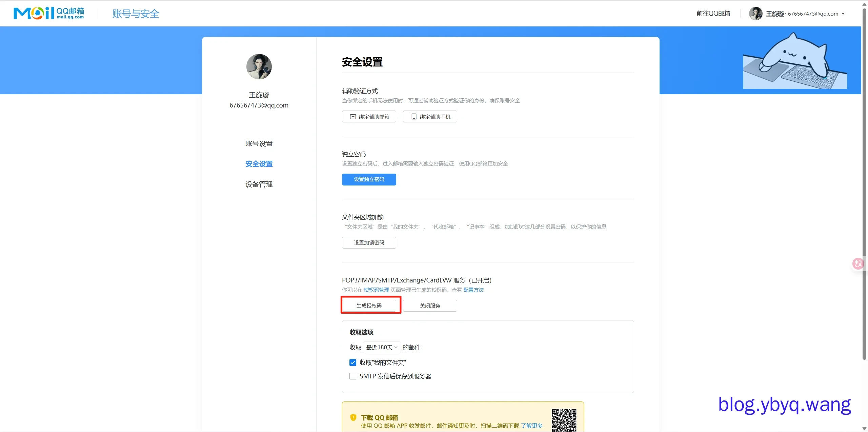Click 绑定辅助手机 button
The image size is (868, 432).
point(430,117)
